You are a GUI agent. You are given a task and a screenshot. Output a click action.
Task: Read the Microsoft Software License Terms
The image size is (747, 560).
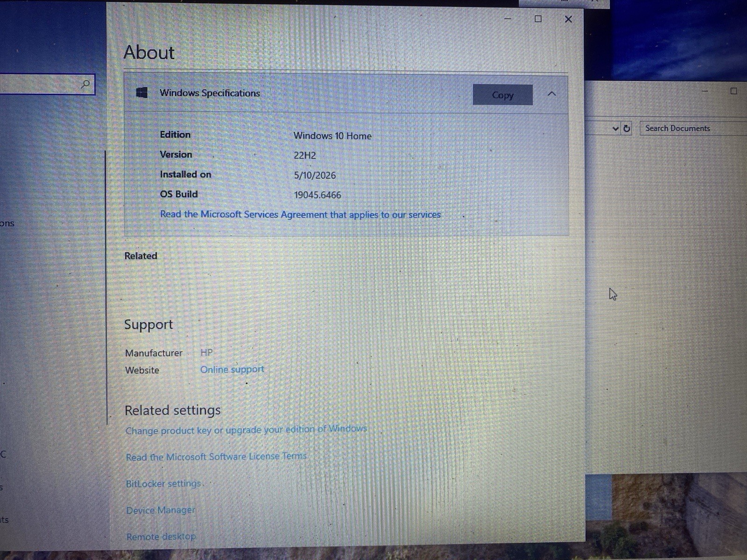pos(216,456)
